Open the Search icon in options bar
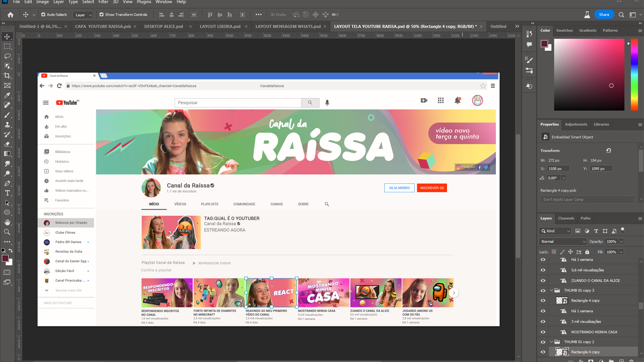The height and width of the screenshot is (362, 644). coord(621,15)
